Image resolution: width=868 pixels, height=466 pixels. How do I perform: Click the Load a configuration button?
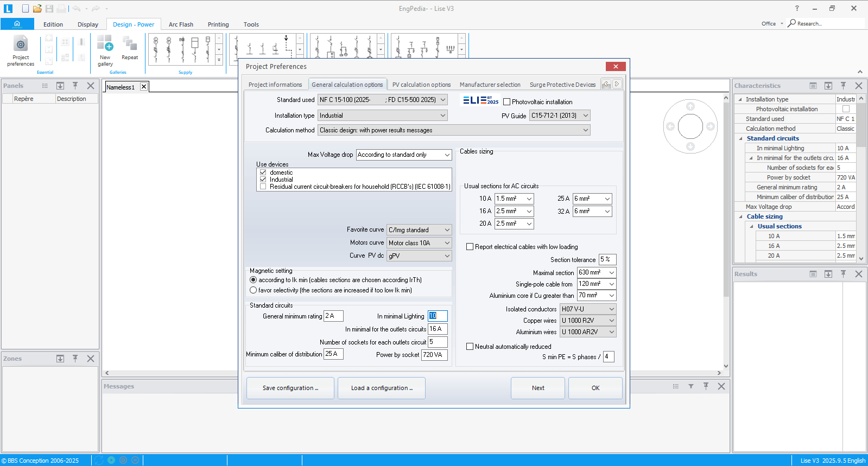click(382, 388)
